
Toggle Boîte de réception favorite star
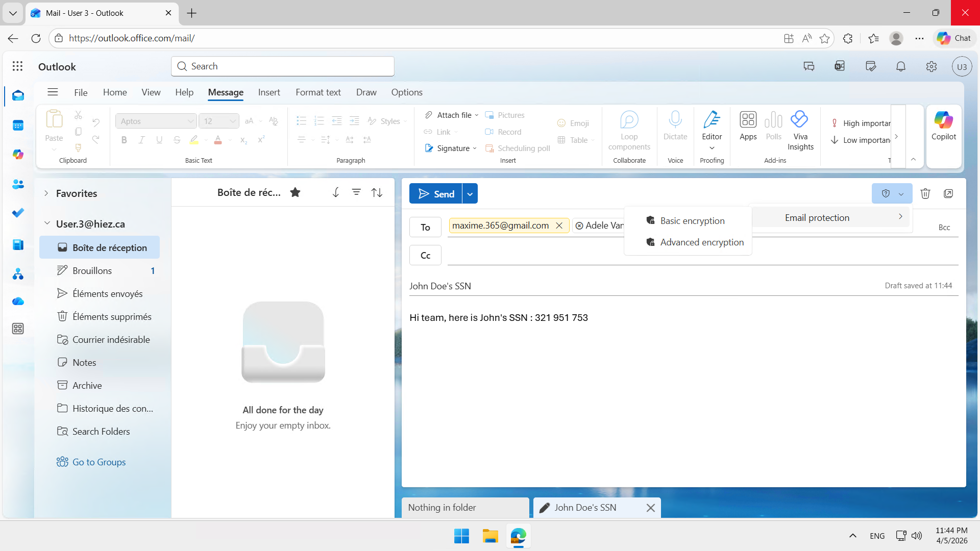click(x=295, y=192)
